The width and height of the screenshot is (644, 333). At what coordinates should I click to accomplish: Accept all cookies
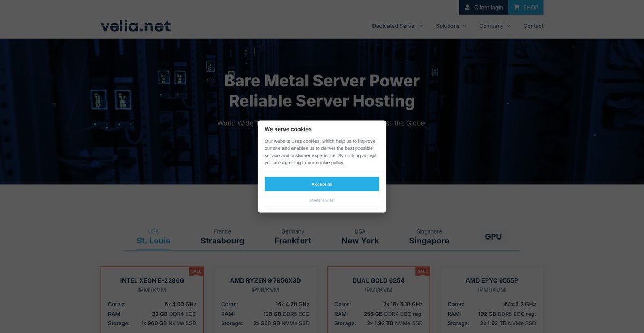(322, 184)
